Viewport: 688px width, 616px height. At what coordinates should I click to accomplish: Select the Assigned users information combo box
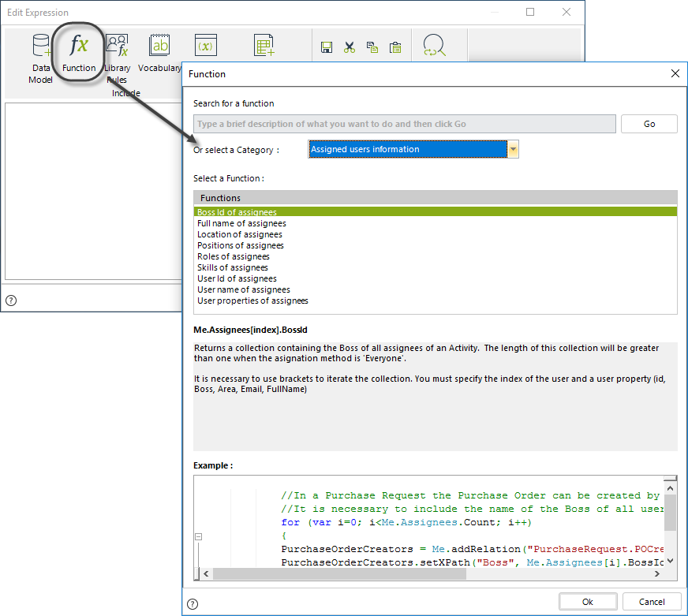coord(413,149)
